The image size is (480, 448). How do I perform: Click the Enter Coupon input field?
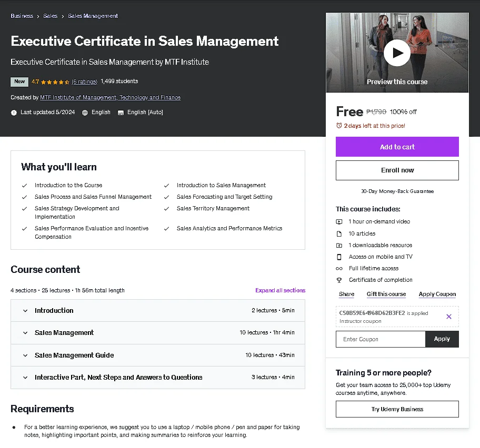(381, 339)
